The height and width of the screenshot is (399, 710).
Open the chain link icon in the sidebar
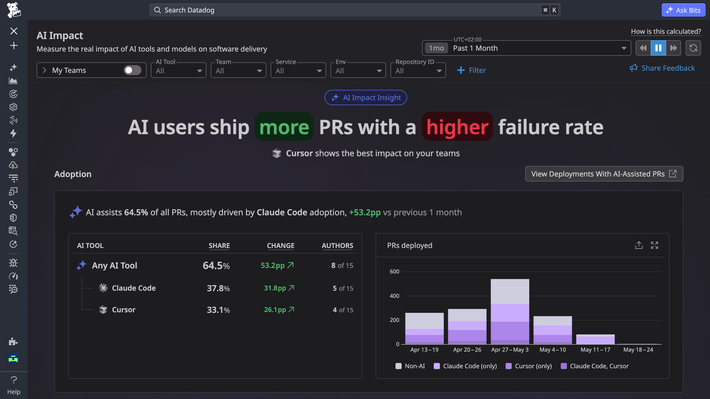click(x=13, y=205)
